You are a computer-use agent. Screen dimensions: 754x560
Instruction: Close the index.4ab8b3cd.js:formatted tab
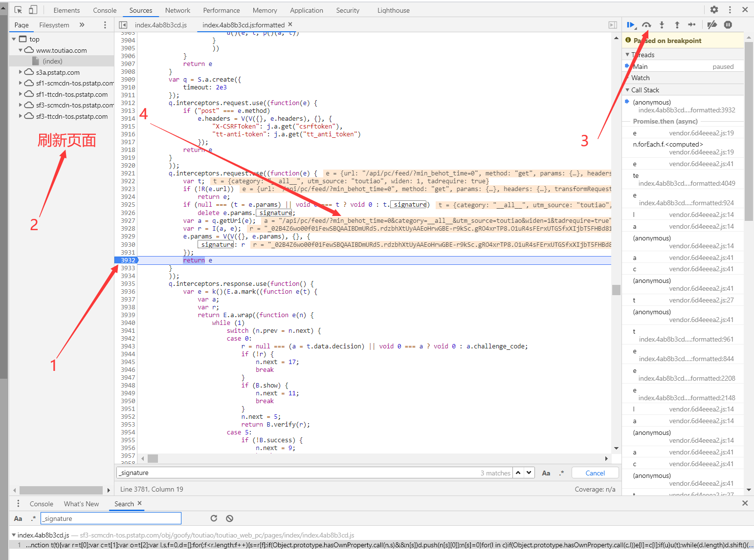290,24
